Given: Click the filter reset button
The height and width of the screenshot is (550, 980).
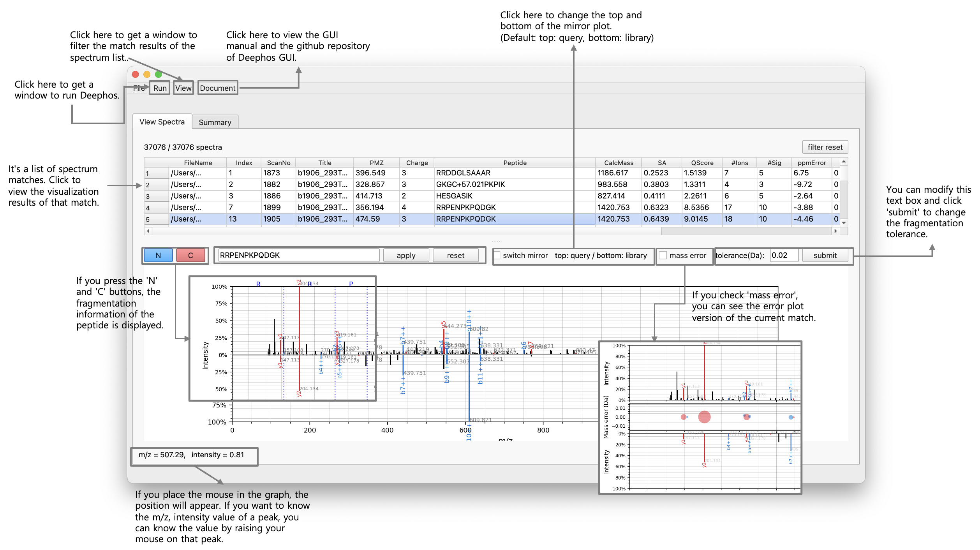Looking at the screenshot, I should click(x=825, y=147).
